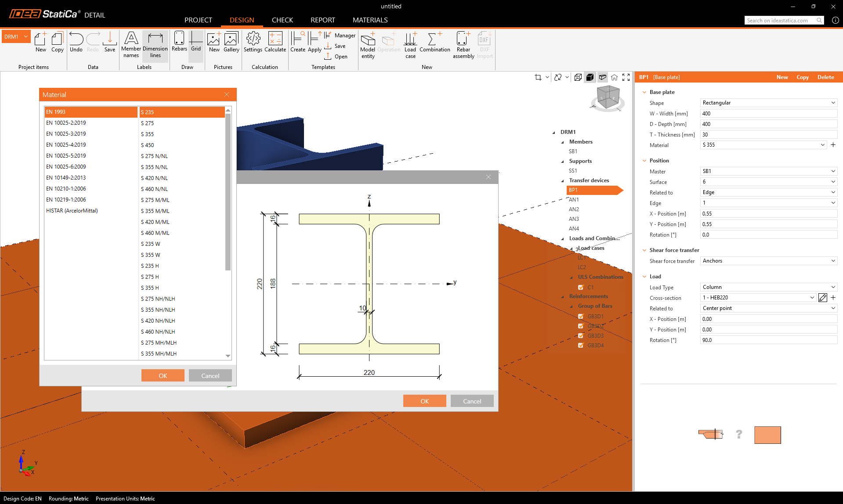843x504 pixels.
Task: Switch to the CHECK tab
Action: coord(282,20)
